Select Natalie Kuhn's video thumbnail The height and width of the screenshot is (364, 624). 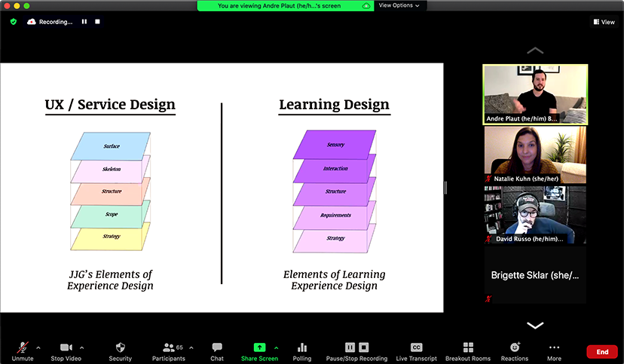(534, 154)
